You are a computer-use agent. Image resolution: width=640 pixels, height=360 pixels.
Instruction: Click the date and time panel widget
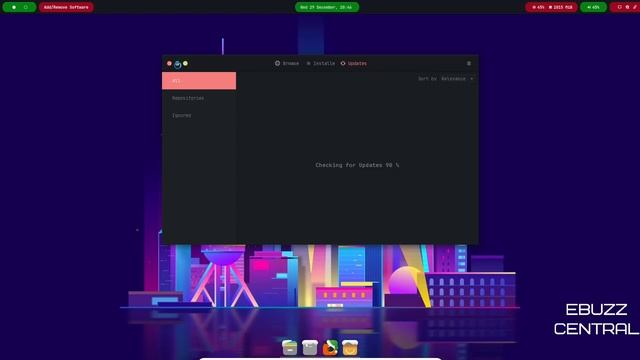point(327,7)
